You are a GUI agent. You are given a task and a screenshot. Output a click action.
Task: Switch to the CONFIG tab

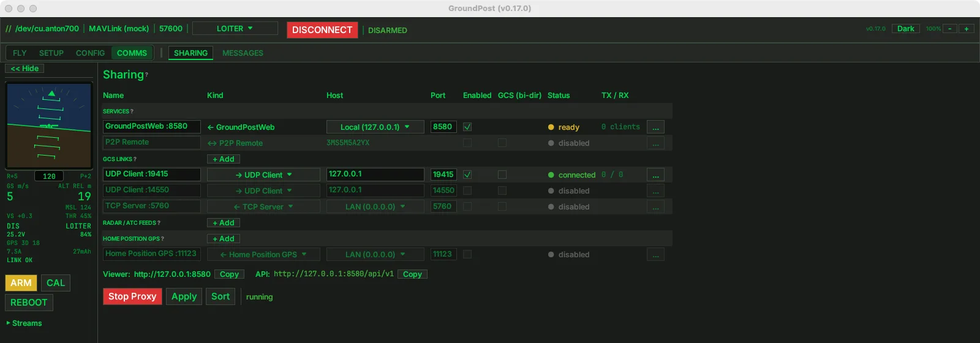click(x=90, y=53)
